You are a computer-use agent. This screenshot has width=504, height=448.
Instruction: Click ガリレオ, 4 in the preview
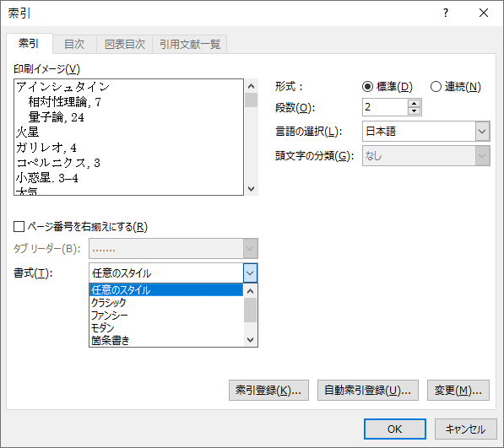46,148
